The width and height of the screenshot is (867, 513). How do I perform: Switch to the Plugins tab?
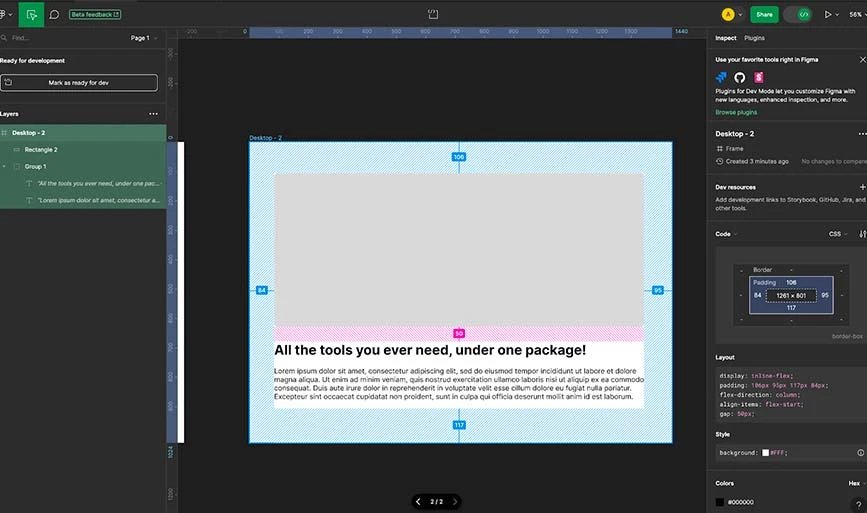pos(754,38)
